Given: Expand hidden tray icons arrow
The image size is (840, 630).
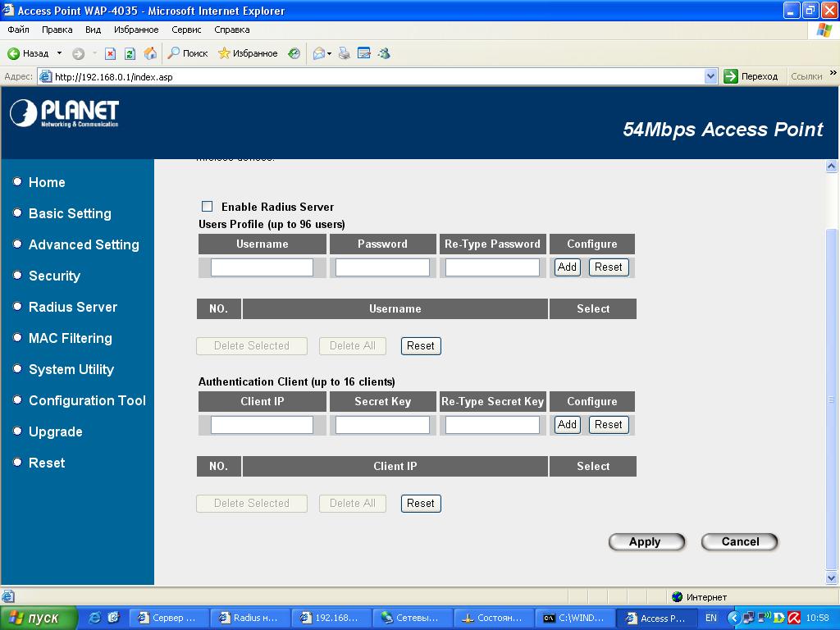Looking at the screenshot, I should pos(733,618).
